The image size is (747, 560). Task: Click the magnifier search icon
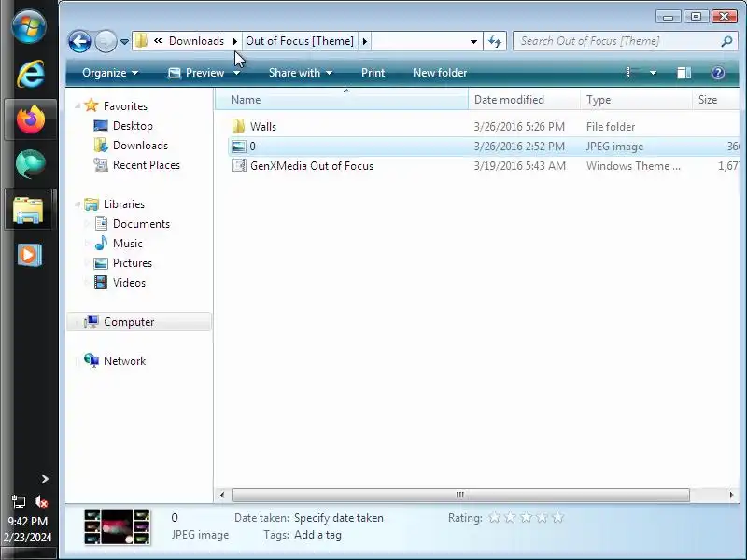[727, 41]
